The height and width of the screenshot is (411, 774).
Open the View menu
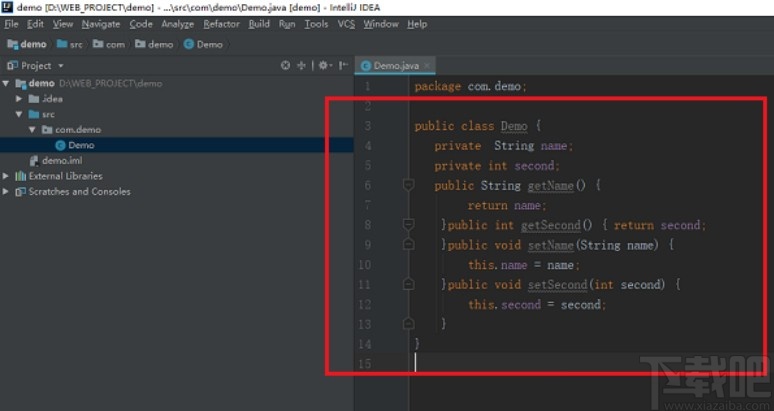click(x=63, y=24)
